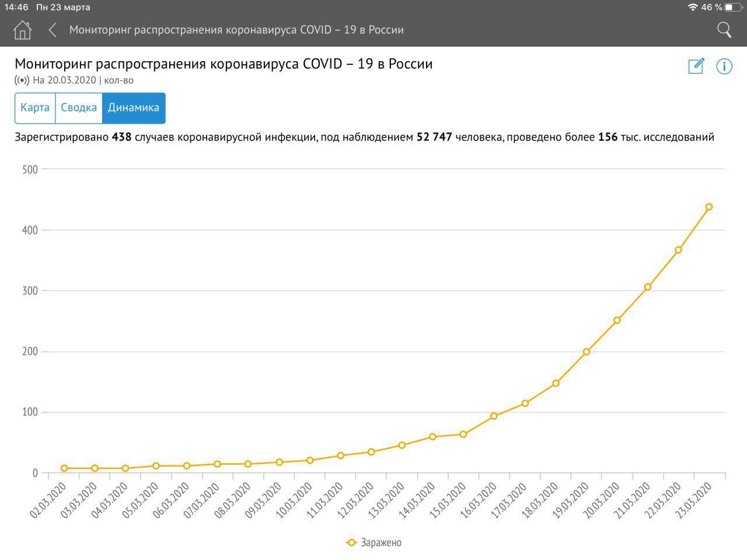Select the 04.03.2020 data point

click(x=125, y=468)
